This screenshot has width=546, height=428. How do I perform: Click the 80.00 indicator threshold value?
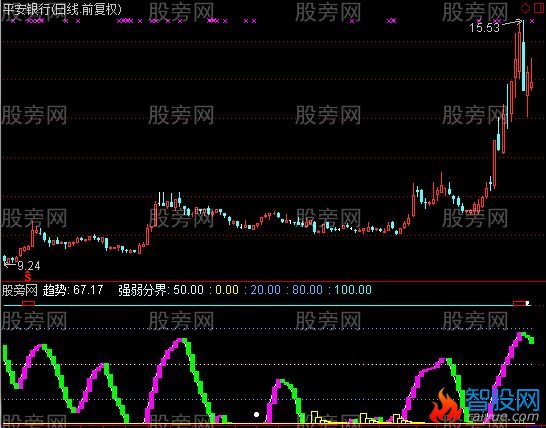(307, 290)
